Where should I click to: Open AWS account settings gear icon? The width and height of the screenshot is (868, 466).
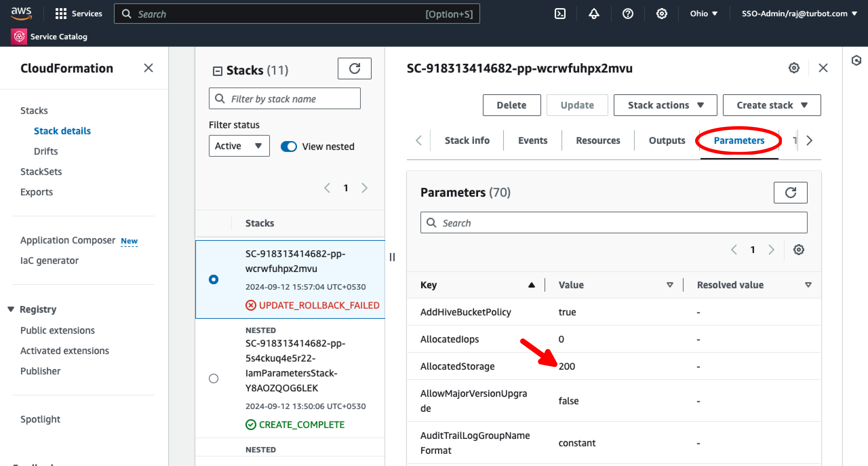tap(661, 14)
